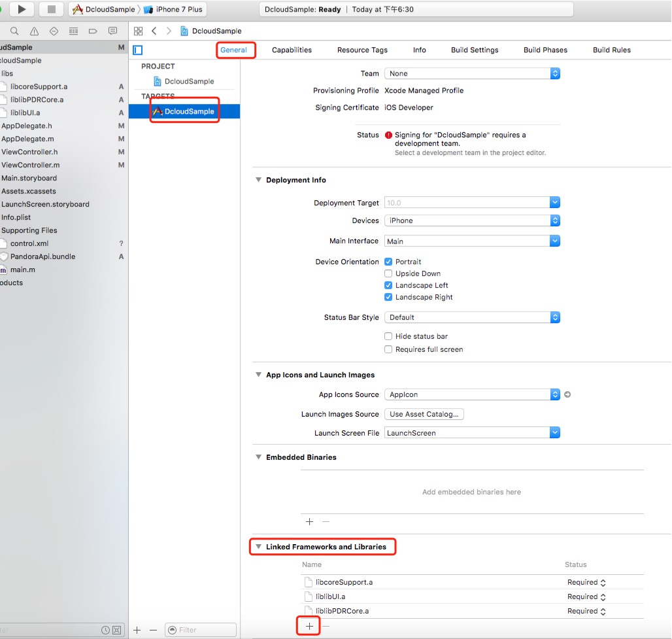
Task: Switch to General tab
Action: 233,50
